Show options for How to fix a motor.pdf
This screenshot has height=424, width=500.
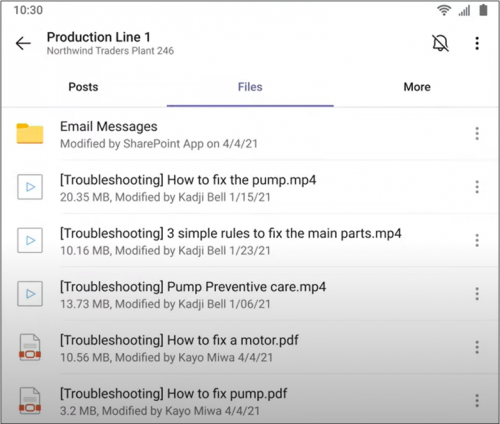pos(477,347)
